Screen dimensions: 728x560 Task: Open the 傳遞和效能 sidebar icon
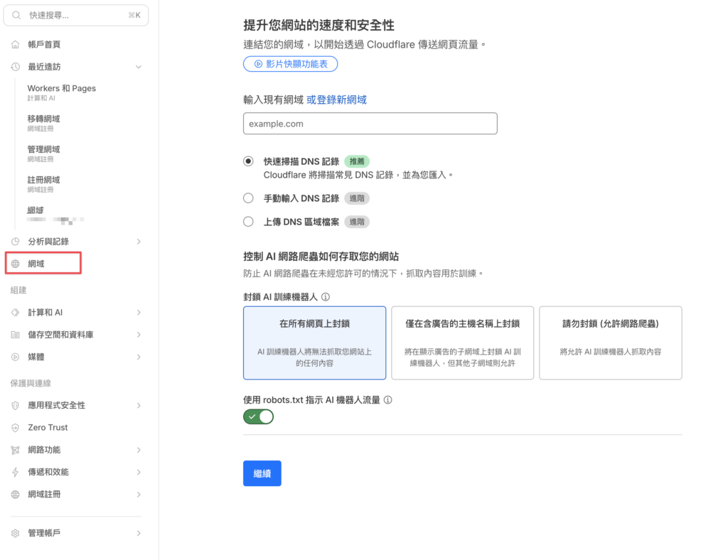click(x=14, y=471)
